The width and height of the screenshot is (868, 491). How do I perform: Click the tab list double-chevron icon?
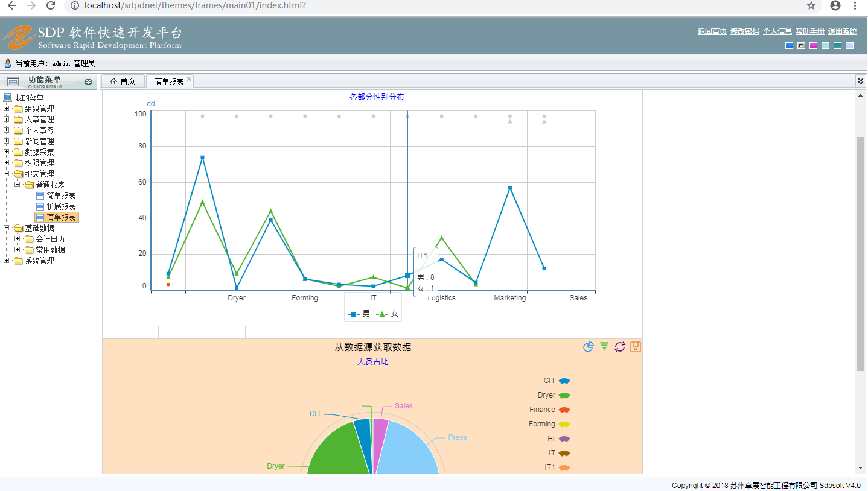pos(861,81)
